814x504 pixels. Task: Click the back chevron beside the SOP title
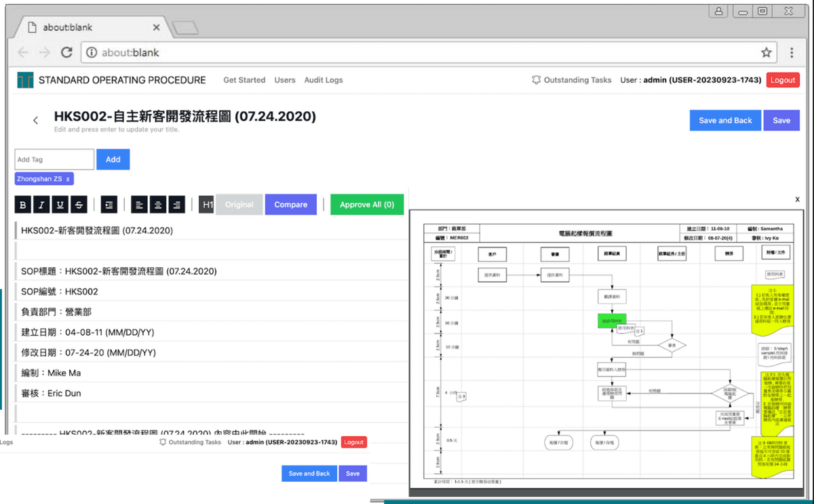pyautogui.click(x=36, y=120)
